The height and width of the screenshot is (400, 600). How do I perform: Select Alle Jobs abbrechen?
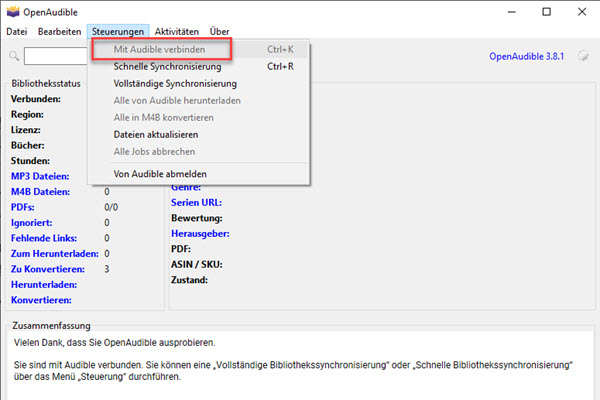198,152
